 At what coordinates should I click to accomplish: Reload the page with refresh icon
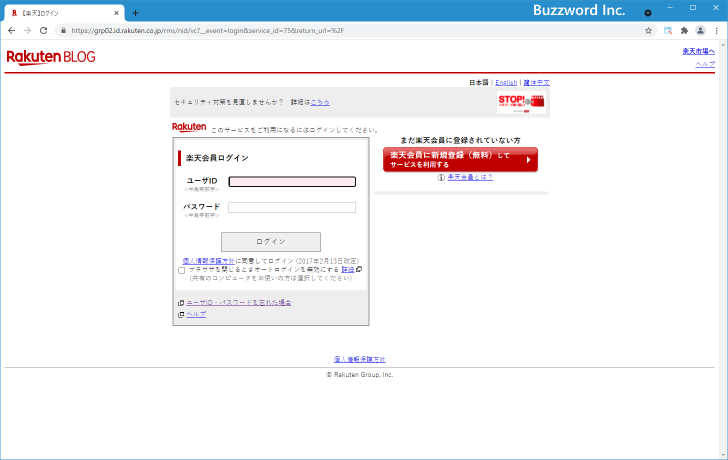click(44, 31)
